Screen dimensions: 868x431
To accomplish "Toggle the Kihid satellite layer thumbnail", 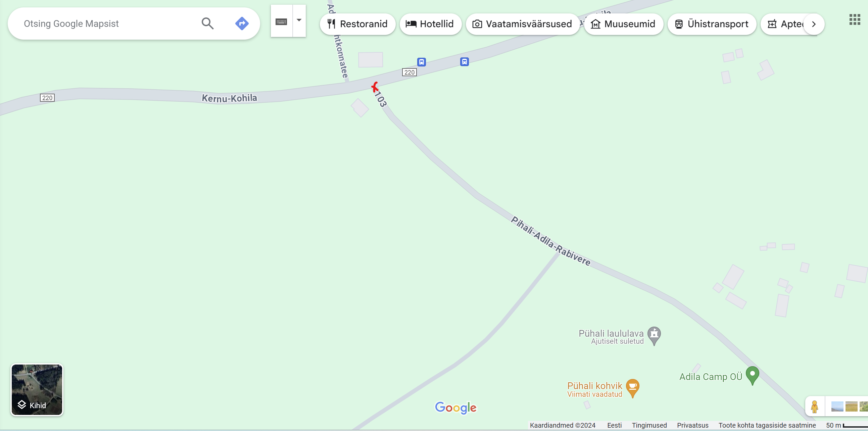I will click(x=37, y=390).
